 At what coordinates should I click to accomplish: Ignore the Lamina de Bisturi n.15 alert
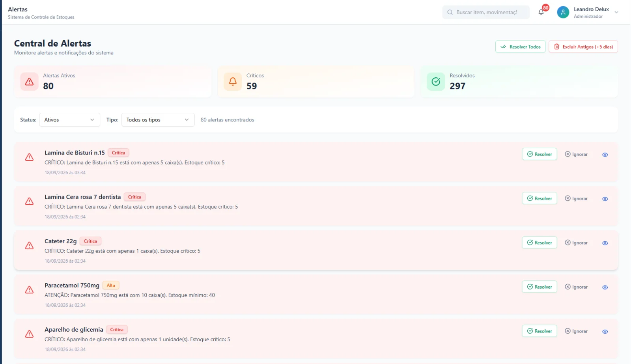pos(576,154)
